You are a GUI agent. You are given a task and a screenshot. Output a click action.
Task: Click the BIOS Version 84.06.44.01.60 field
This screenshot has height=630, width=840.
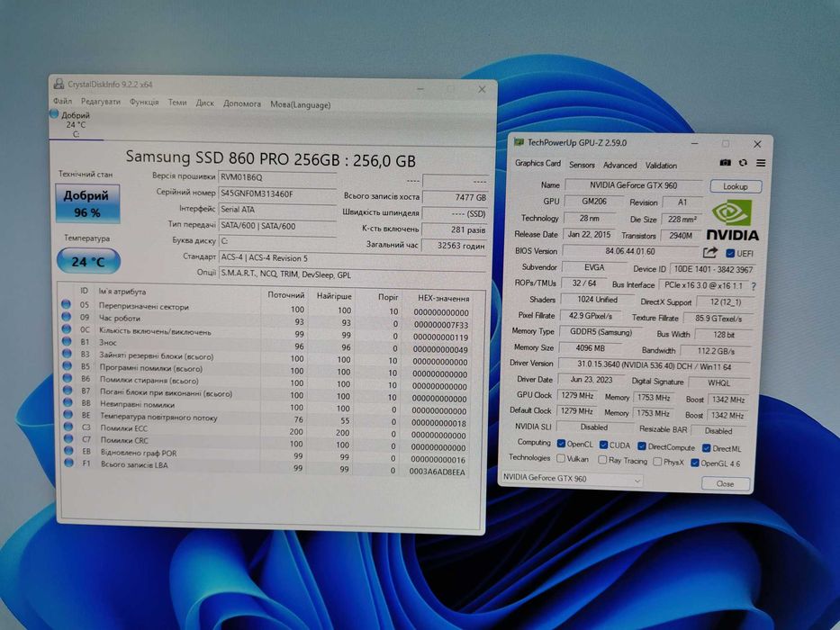tap(630, 251)
